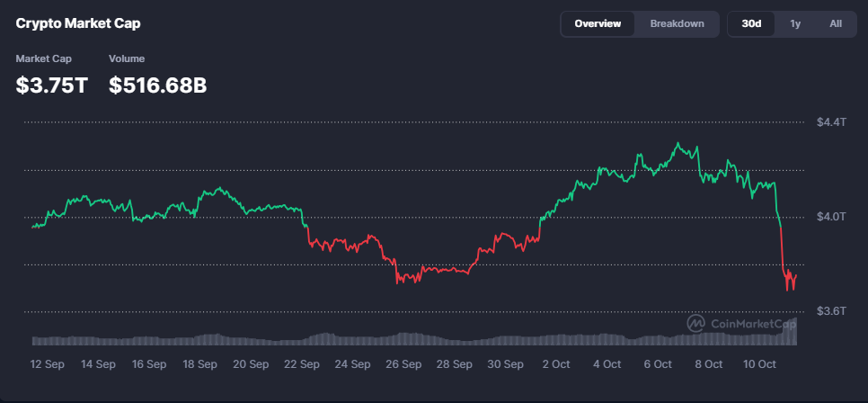
Task: Click the tall volume bar at far right
Action: [793, 333]
